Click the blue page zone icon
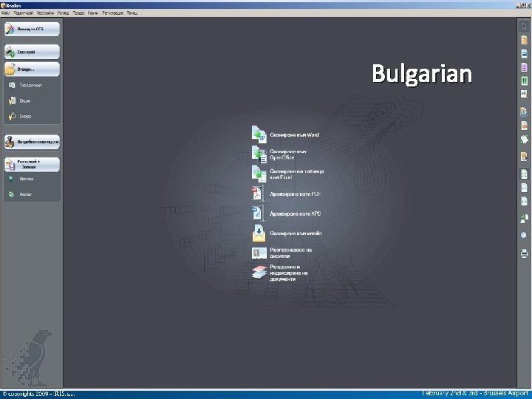The image size is (532, 399). click(x=524, y=54)
